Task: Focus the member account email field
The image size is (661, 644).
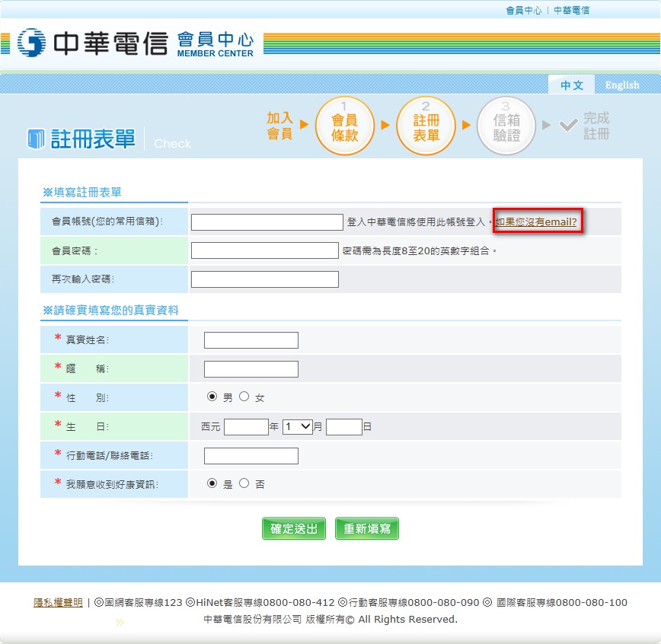Action: point(267,222)
